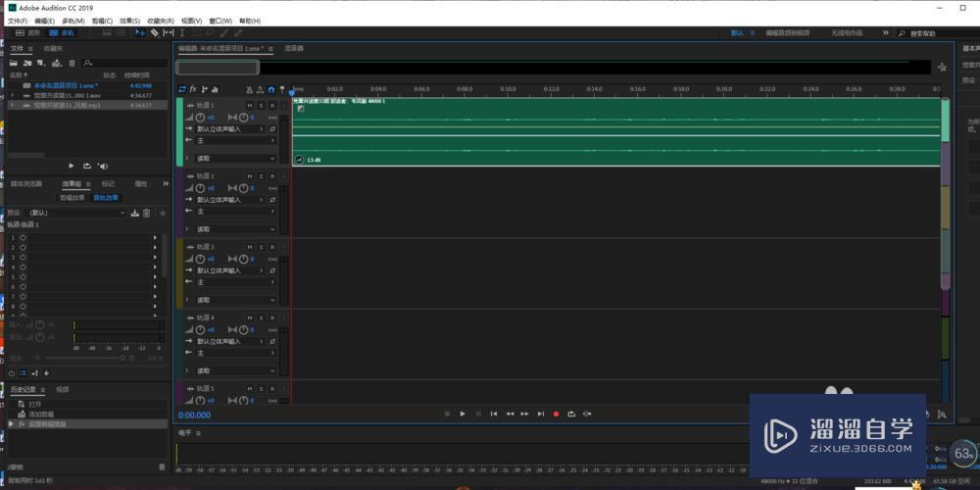This screenshot has width=980, height=490.
Task: Open Track 2 automation 读取 dropdown
Action: (x=235, y=229)
